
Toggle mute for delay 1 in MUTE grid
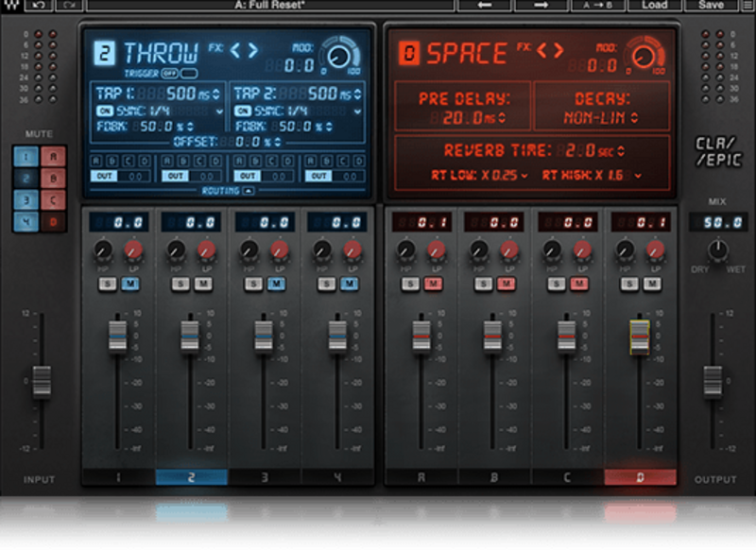tap(26, 157)
